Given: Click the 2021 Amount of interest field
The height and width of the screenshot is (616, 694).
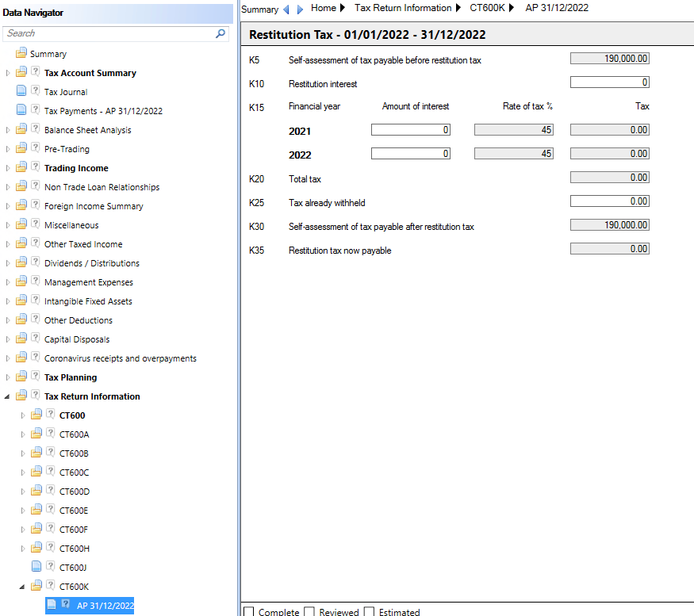Looking at the screenshot, I should pyautogui.click(x=411, y=130).
